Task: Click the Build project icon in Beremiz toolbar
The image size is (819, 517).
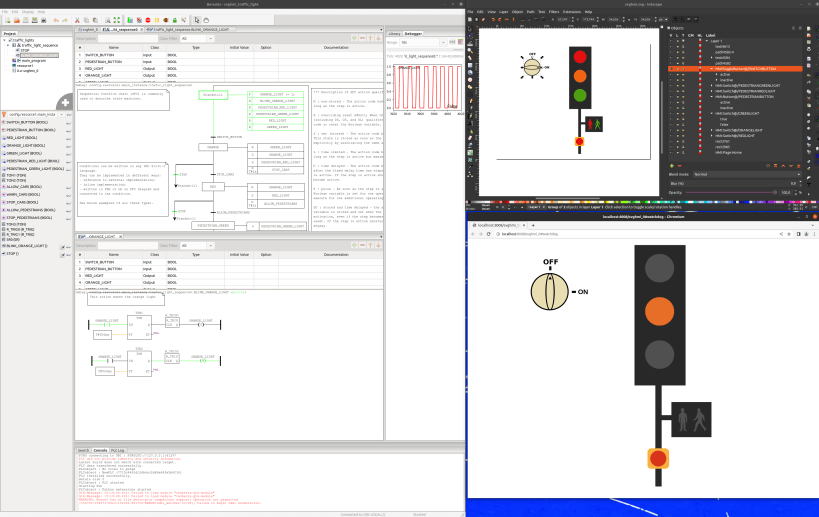Action: (130, 20)
